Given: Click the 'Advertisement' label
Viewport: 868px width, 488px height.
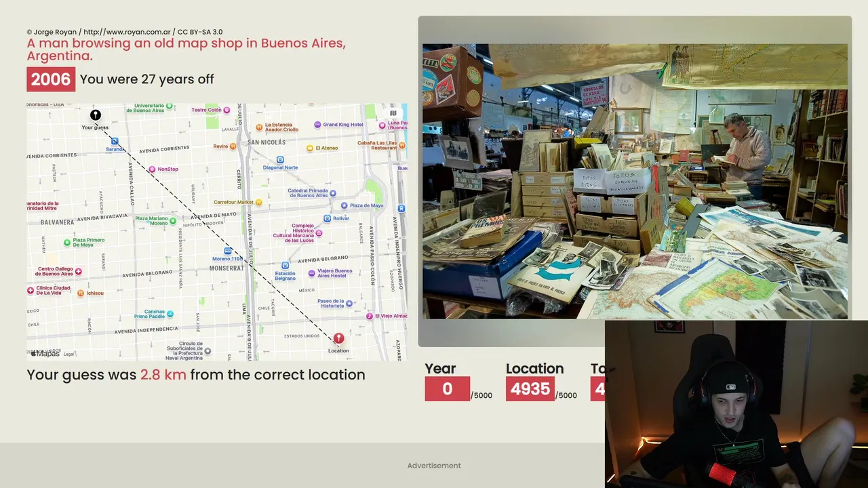Looking at the screenshot, I should point(434,466).
